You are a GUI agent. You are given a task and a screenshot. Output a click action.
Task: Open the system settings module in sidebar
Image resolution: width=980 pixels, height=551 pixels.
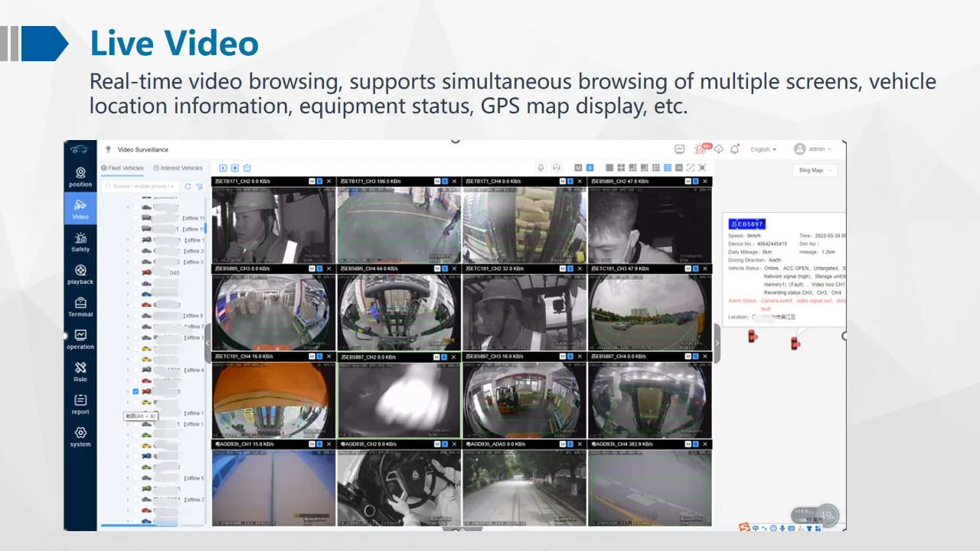80,437
